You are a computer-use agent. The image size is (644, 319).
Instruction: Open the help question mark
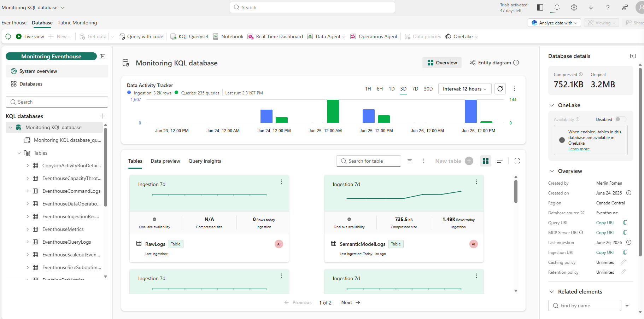coord(608,7)
